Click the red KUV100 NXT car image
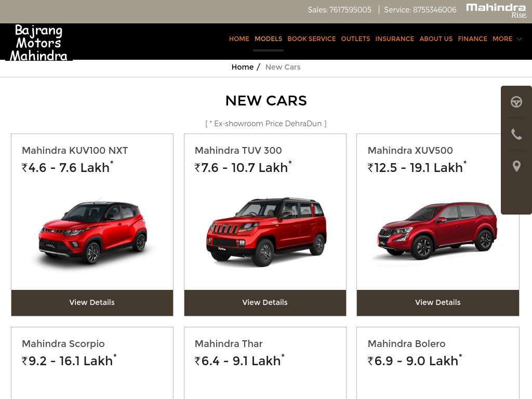This screenshot has height=399, width=532. pyautogui.click(x=92, y=232)
